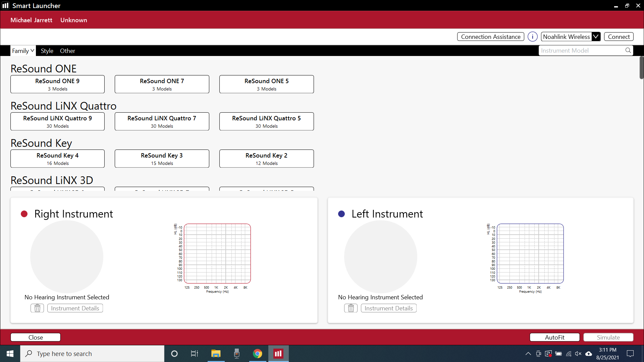Click the right ear audiogram chart
The width and height of the screenshot is (644, 362).
click(217, 253)
